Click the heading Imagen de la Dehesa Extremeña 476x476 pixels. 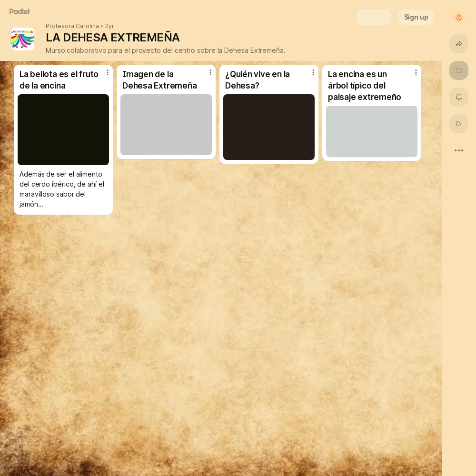coord(159,80)
